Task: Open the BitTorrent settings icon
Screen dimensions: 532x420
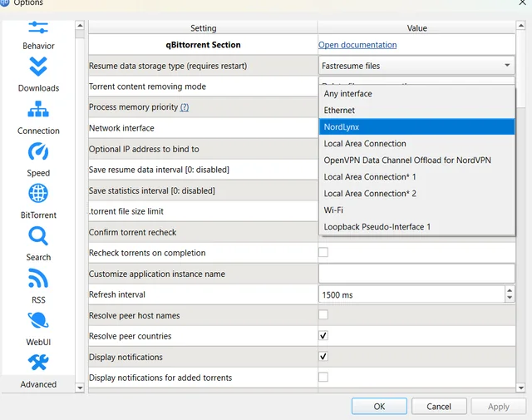Action: [x=38, y=195]
